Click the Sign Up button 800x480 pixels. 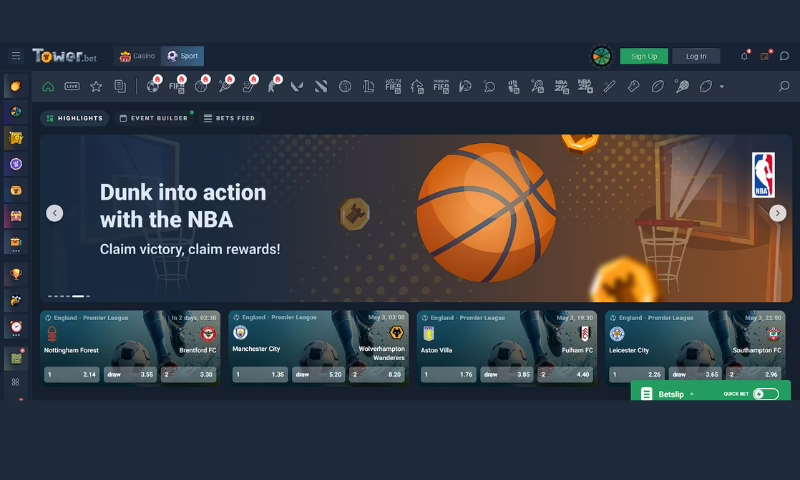pyautogui.click(x=644, y=56)
